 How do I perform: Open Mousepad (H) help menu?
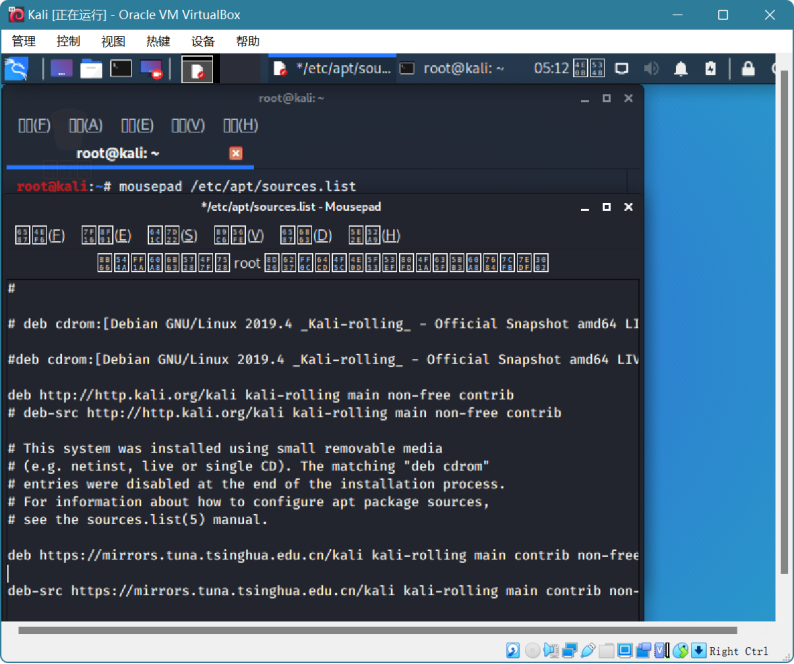click(x=374, y=236)
